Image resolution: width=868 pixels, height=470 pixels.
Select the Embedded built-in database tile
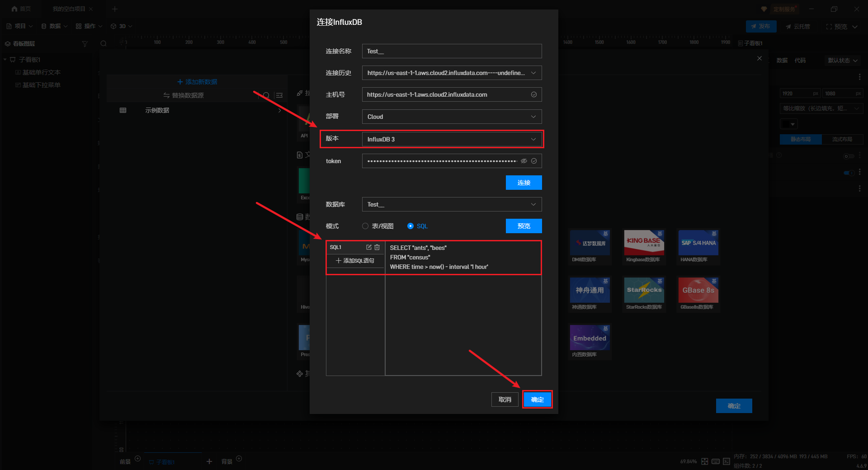point(590,338)
